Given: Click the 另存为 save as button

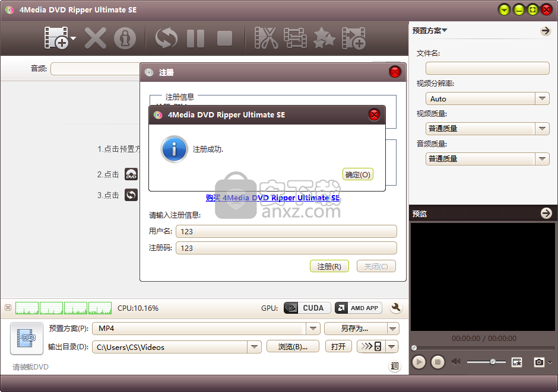Looking at the screenshot, I should coord(356,329).
